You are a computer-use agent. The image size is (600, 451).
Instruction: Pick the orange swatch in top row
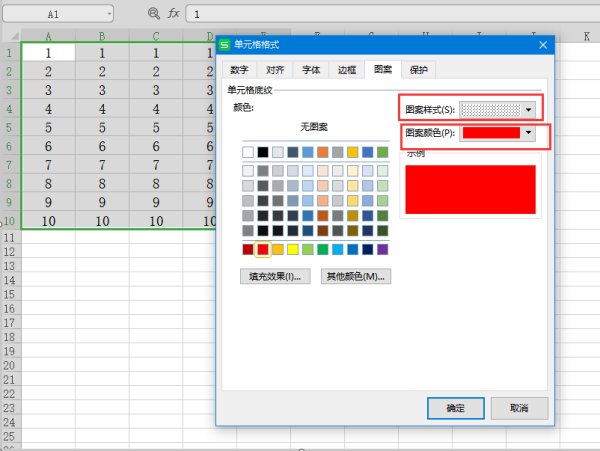tap(323, 152)
